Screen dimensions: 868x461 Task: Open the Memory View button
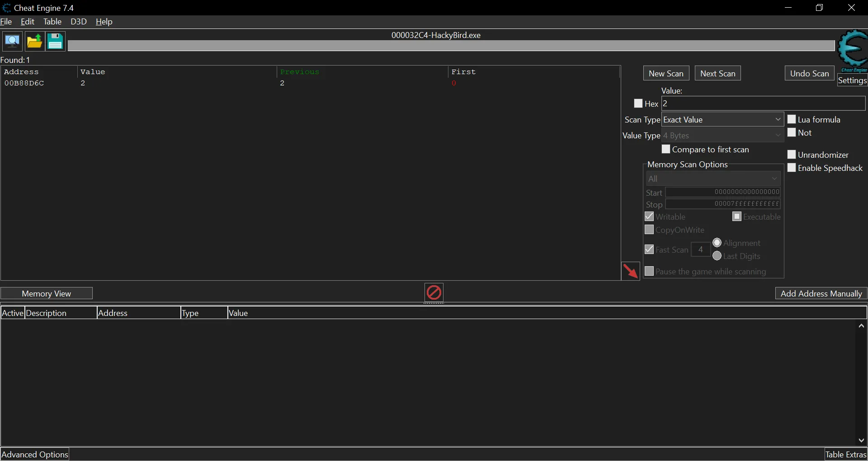47,293
